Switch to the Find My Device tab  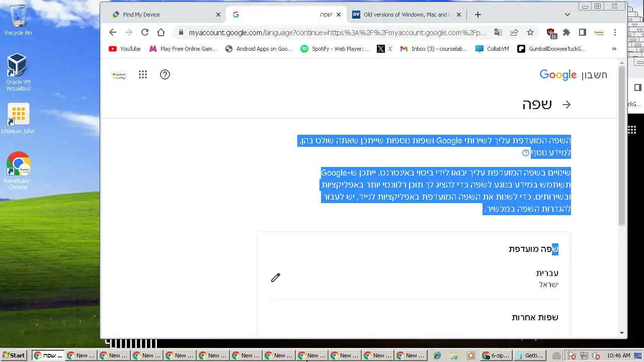(166, 15)
